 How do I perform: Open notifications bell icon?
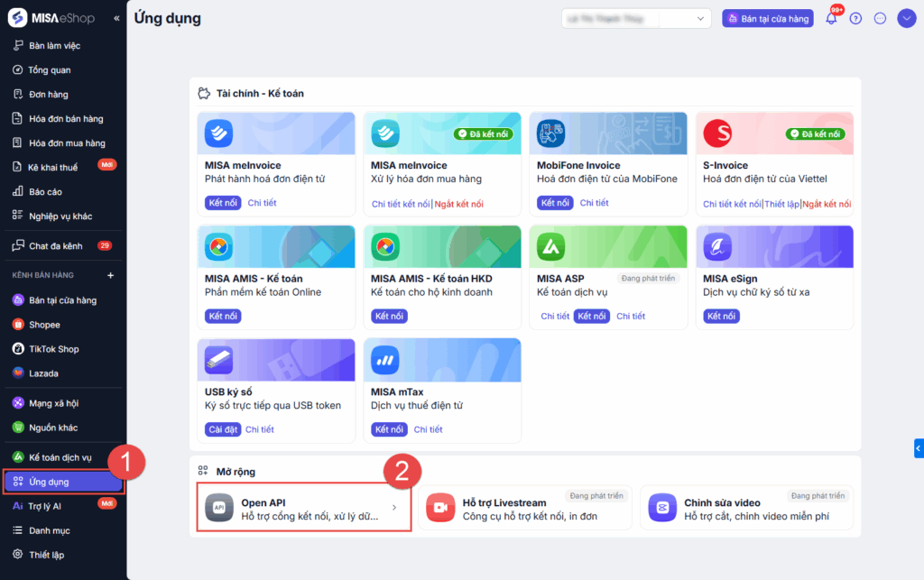pos(831,18)
